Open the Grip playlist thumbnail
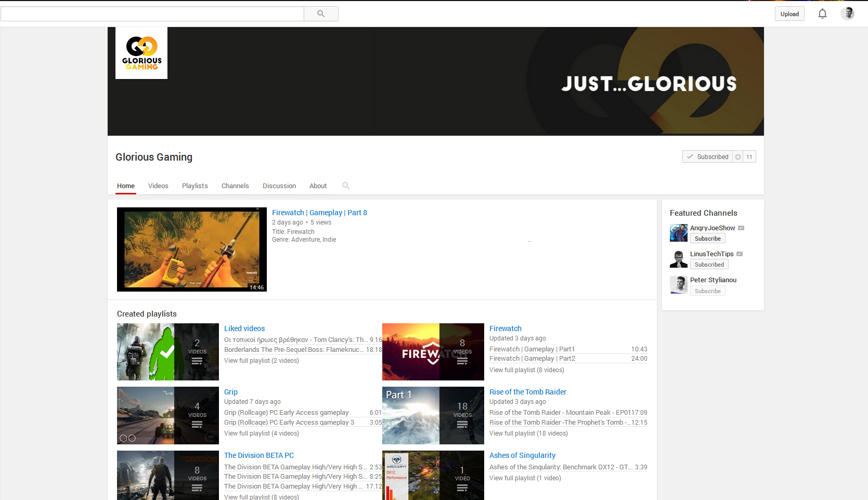This screenshot has width=868, height=500. pyautogui.click(x=168, y=415)
